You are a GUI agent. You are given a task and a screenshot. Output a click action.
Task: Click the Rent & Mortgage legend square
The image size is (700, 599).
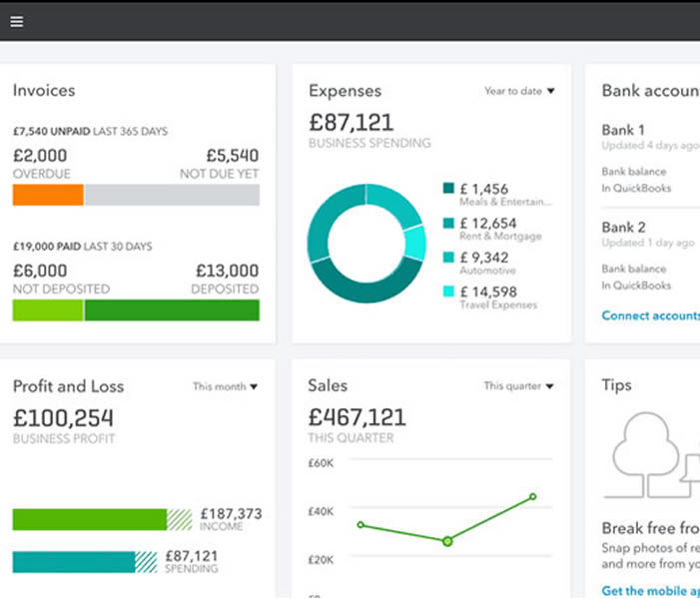(448, 223)
